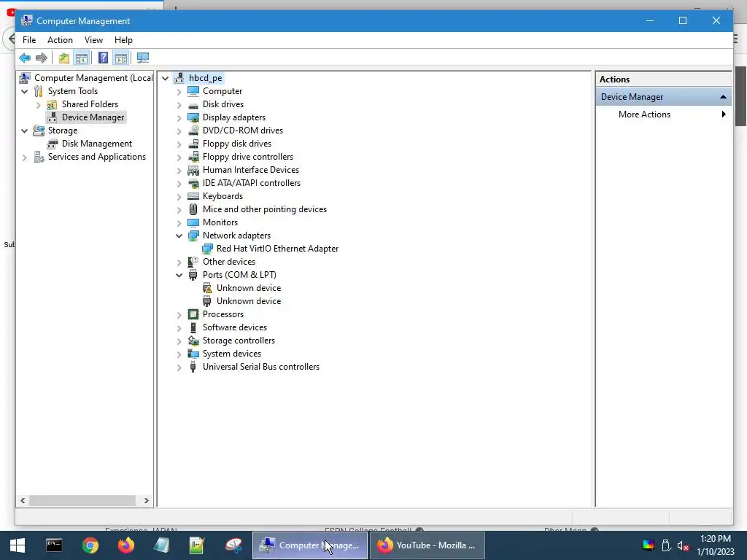Collapse the Storage node in console tree
This screenshot has height=560, width=747.
click(x=24, y=131)
